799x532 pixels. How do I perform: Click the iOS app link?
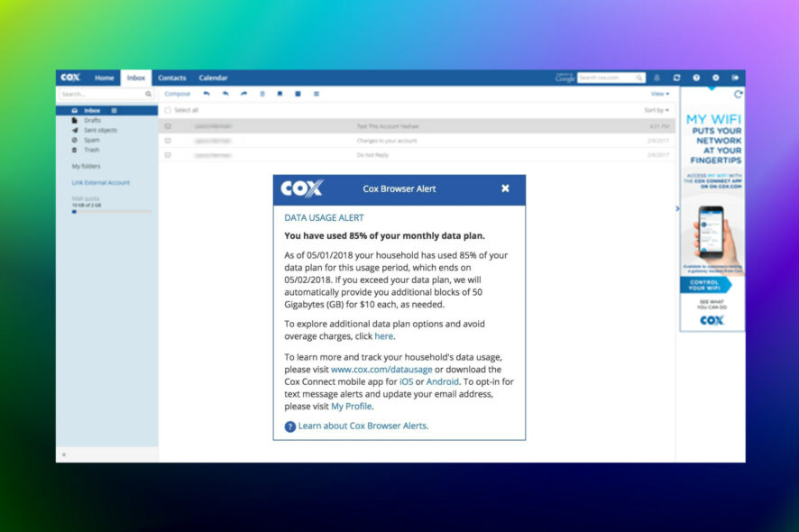(x=406, y=381)
